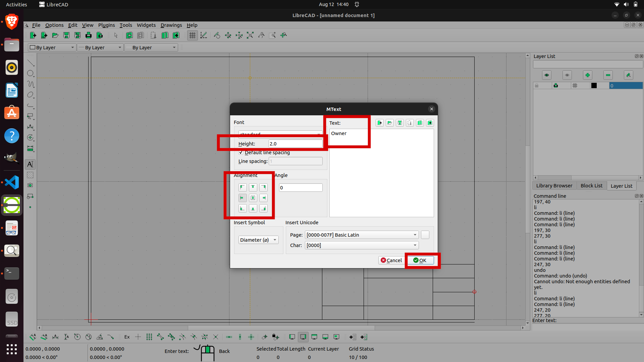Open the Options menu

coord(54,25)
